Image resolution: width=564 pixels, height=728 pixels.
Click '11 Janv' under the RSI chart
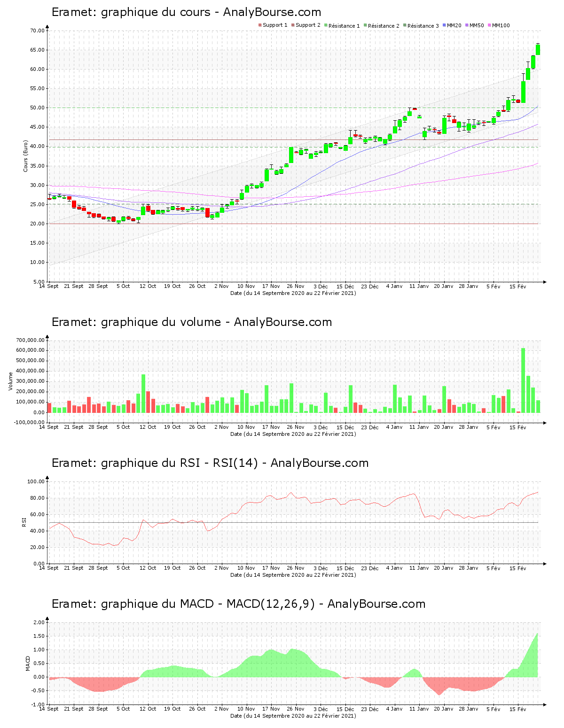tap(419, 568)
